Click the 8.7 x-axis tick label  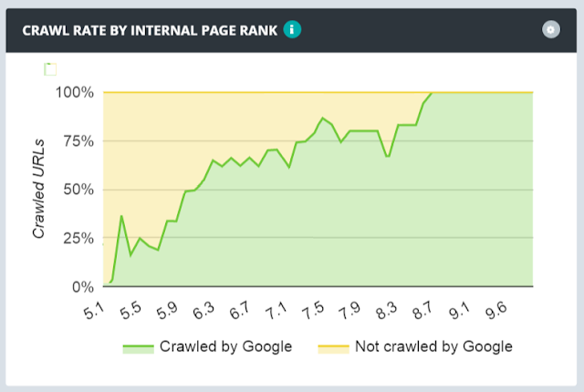tap(423, 309)
